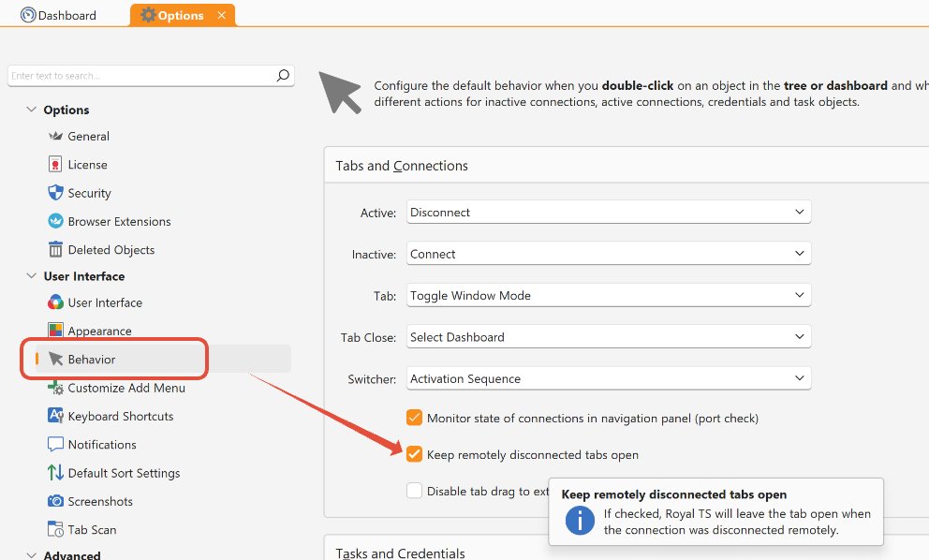Select Tab Scan entry
The height and width of the screenshot is (560, 929).
pos(92,530)
